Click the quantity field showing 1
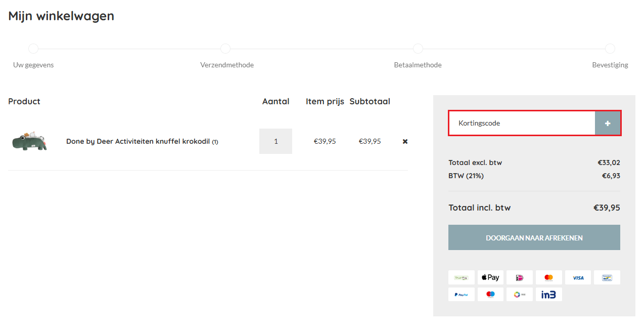This screenshot has width=644, height=327. tap(275, 141)
